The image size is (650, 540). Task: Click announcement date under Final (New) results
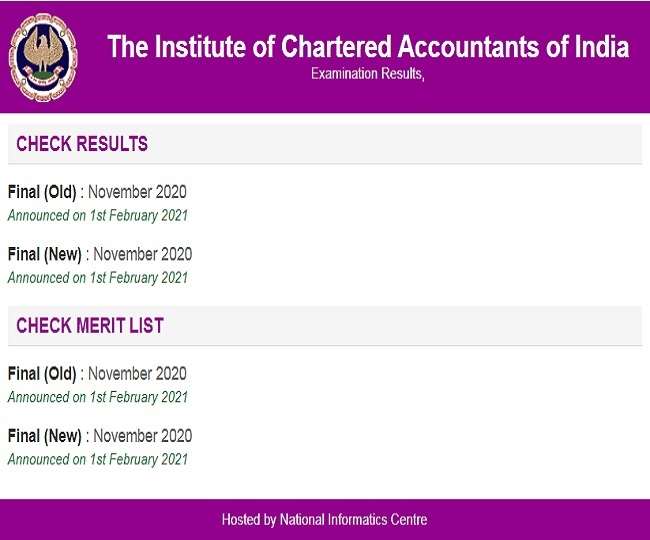tap(98, 277)
